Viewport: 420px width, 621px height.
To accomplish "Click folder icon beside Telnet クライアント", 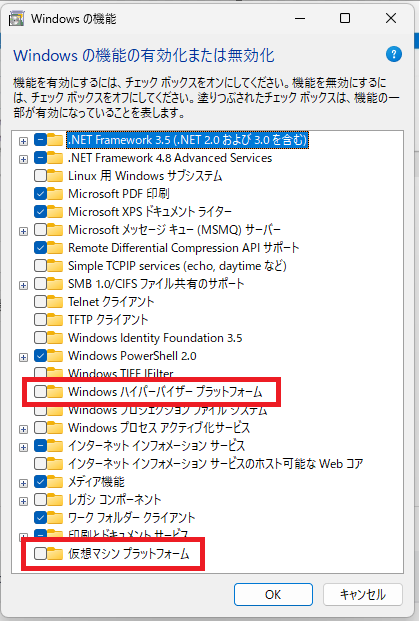I will (x=55, y=302).
